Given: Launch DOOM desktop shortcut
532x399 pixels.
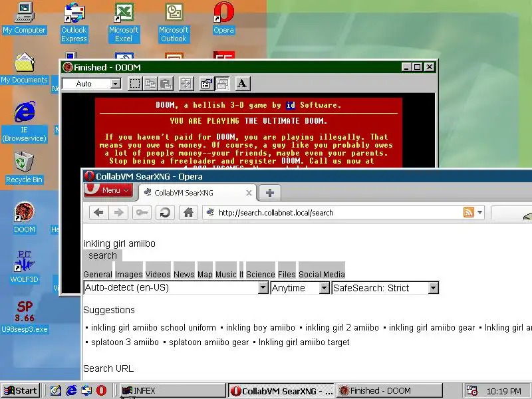Looking at the screenshot, I should pos(25,217).
